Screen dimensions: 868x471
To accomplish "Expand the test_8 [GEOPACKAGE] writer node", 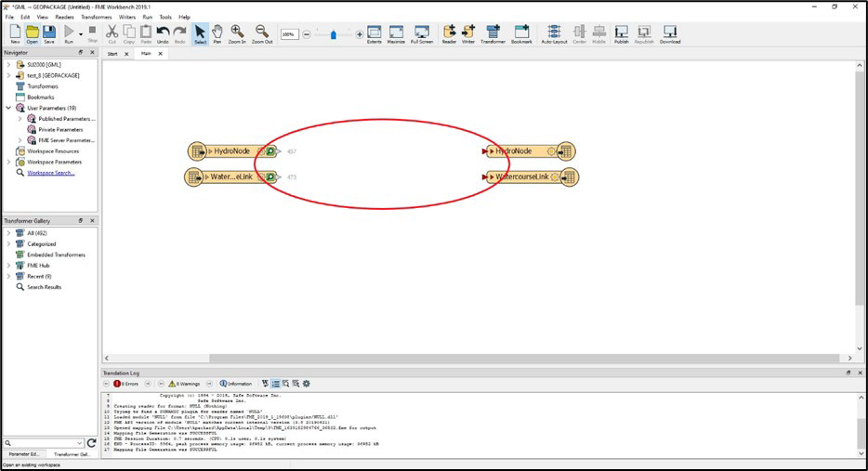I will point(8,75).
